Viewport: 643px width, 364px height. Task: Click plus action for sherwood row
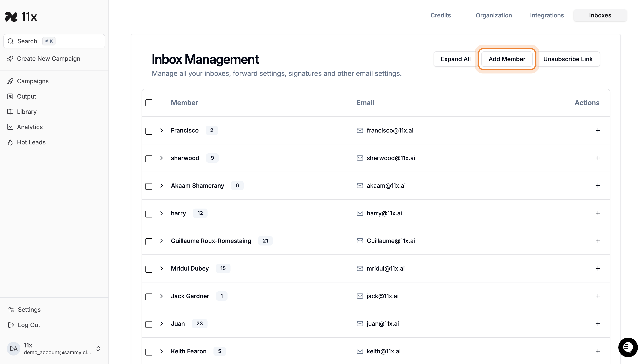pyautogui.click(x=598, y=158)
